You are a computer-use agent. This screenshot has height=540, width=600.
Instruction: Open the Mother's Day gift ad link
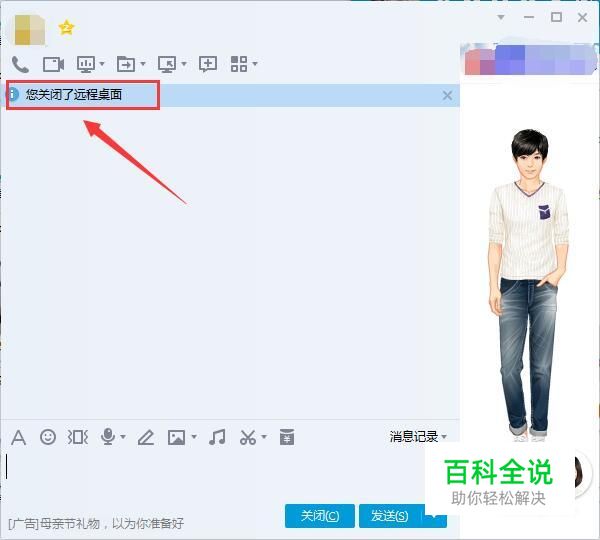96,523
